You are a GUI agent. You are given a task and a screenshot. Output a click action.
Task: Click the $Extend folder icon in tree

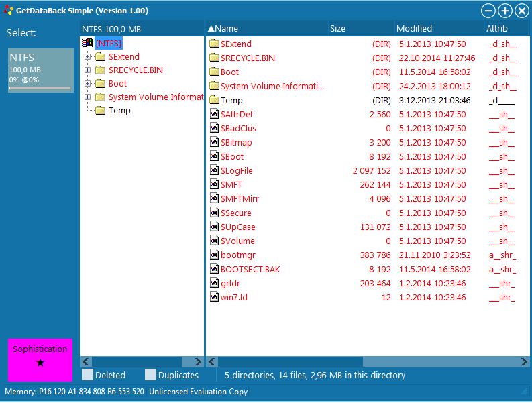coord(100,56)
